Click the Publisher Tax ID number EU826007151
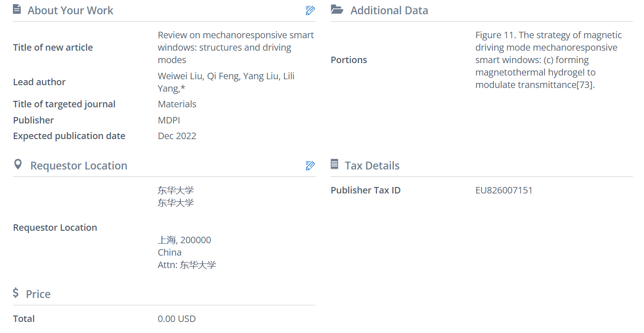Image resolution: width=644 pixels, height=333 pixels. pyautogui.click(x=503, y=190)
